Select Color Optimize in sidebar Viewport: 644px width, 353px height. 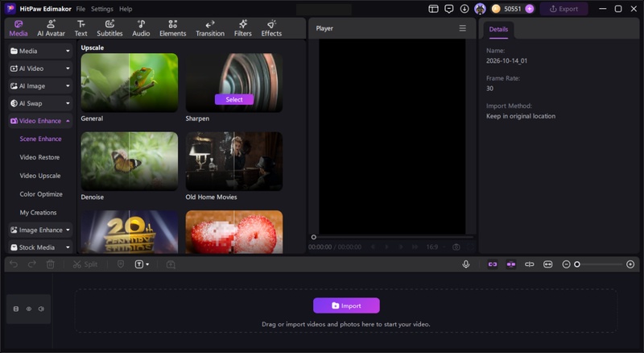41,194
